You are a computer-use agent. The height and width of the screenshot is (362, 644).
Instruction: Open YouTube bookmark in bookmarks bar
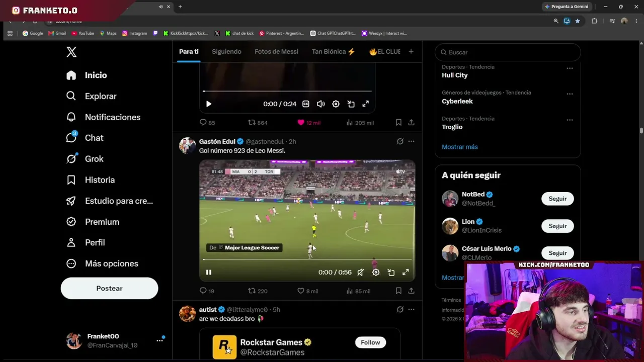pyautogui.click(x=83, y=33)
